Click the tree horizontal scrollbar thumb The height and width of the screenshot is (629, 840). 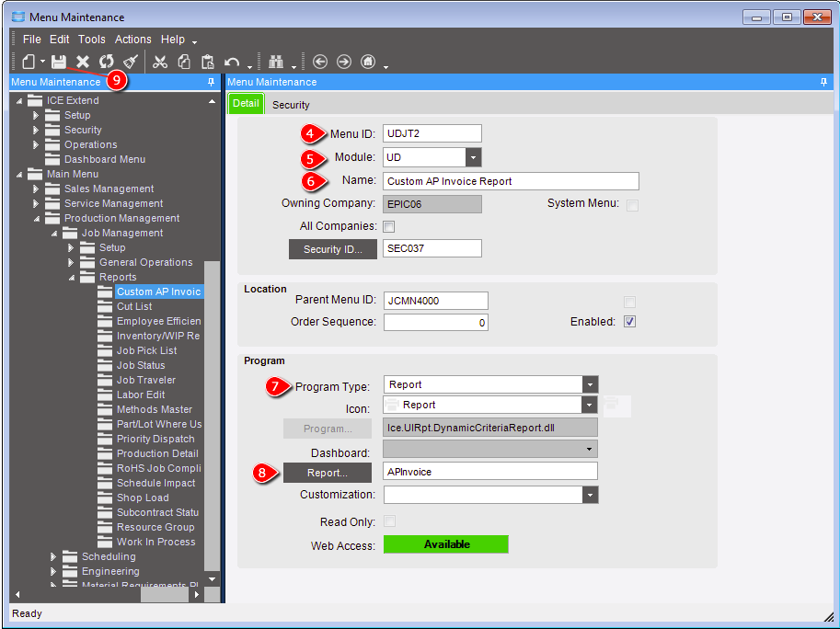coord(165,594)
